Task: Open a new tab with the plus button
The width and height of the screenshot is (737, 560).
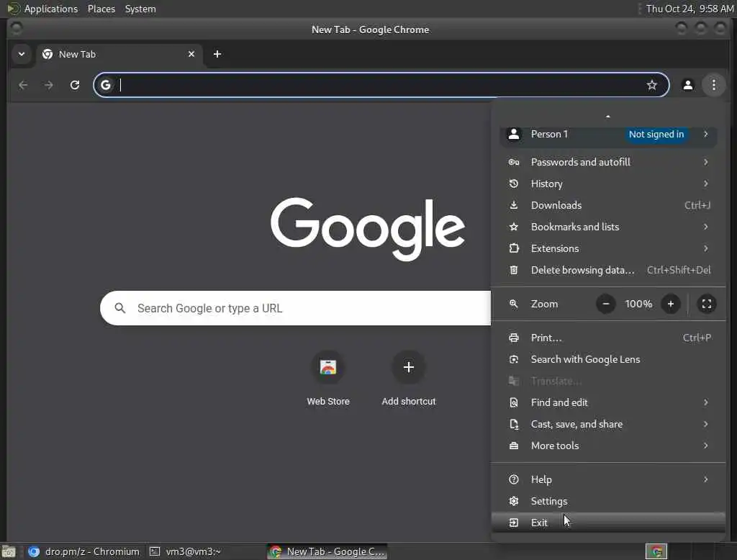Action: (217, 54)
